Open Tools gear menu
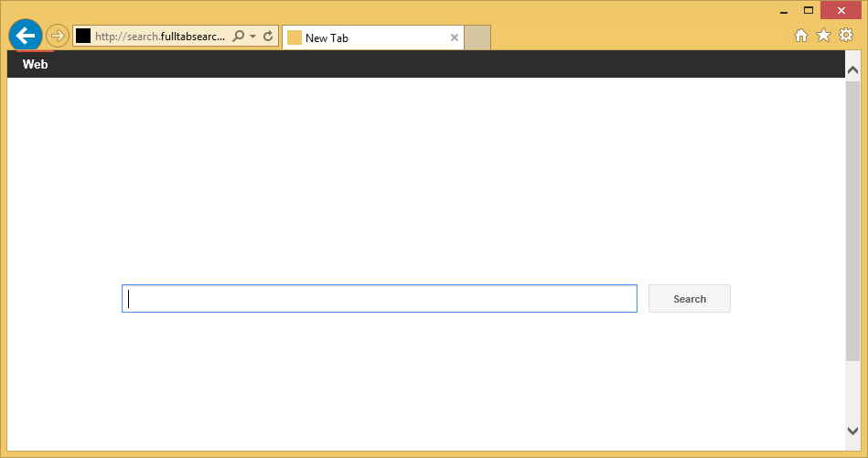Screen dimensions: 868x458 [846, 36]
